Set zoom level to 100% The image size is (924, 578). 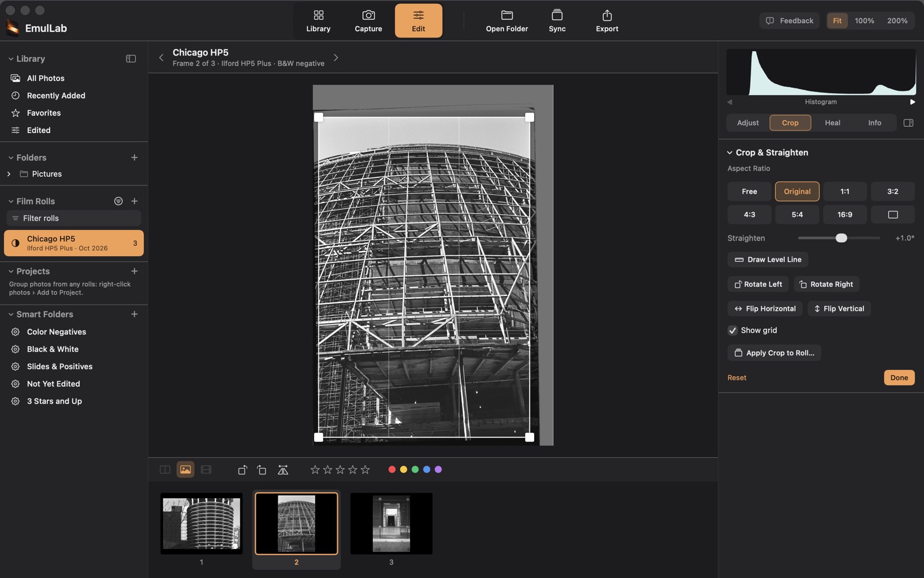[865, 21]
